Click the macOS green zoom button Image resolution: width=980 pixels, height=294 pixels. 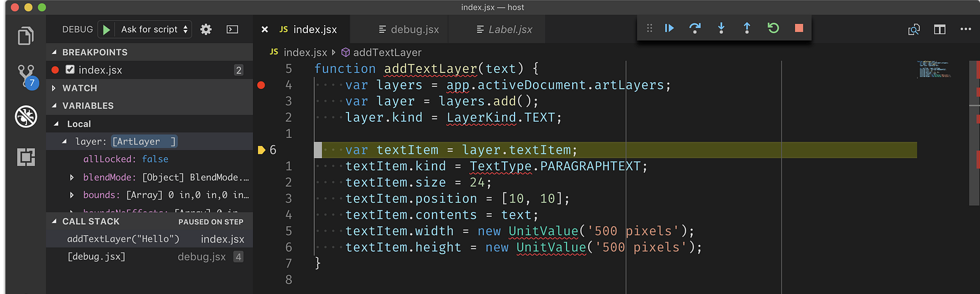[42, 7]
